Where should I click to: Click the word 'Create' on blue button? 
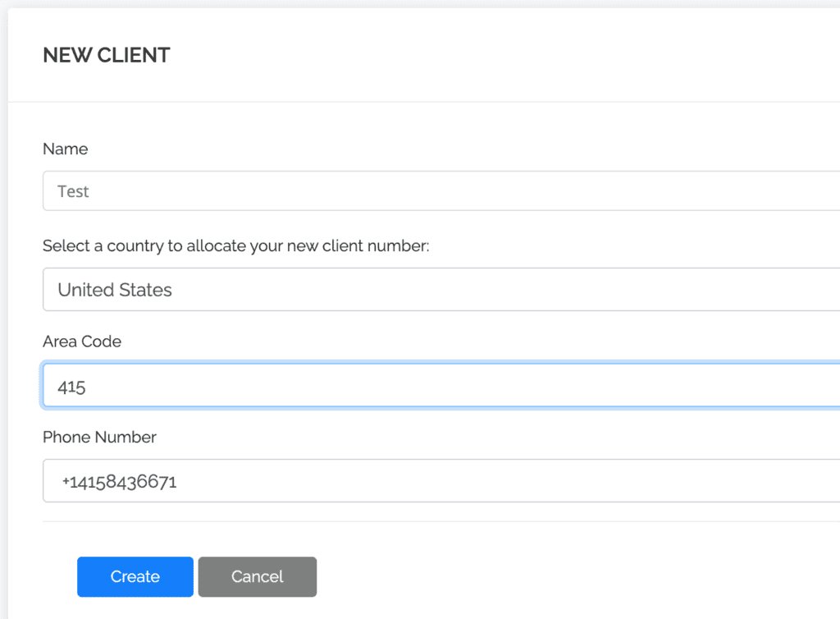pos(135,577)
